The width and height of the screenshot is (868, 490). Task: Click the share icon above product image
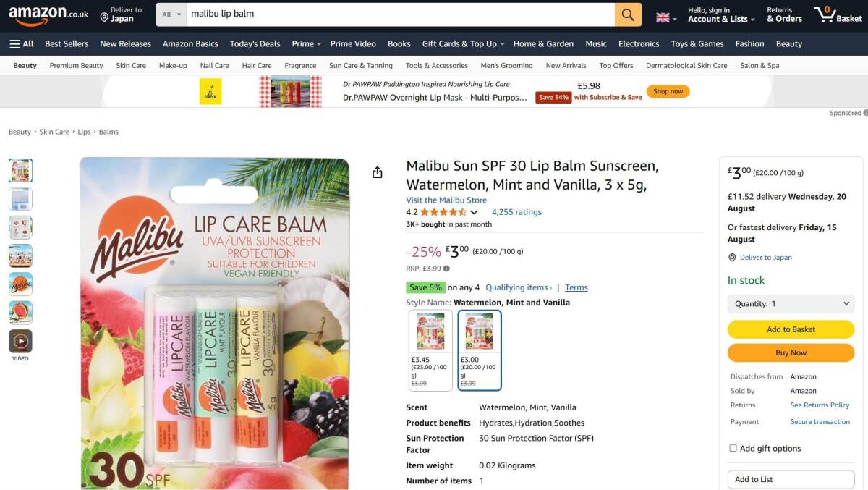[377, 172]
